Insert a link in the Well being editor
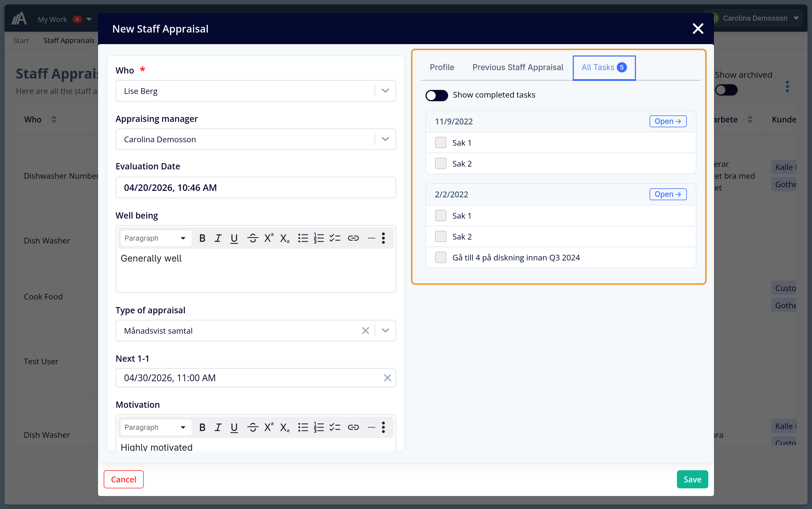This screenshot has height=509, width=812. pos(353,238)
